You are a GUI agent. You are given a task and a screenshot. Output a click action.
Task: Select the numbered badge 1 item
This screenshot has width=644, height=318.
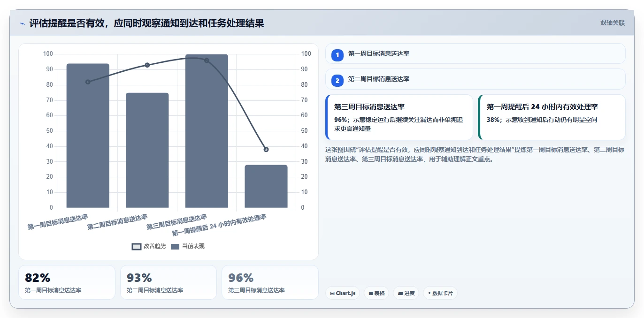[475, 53]
